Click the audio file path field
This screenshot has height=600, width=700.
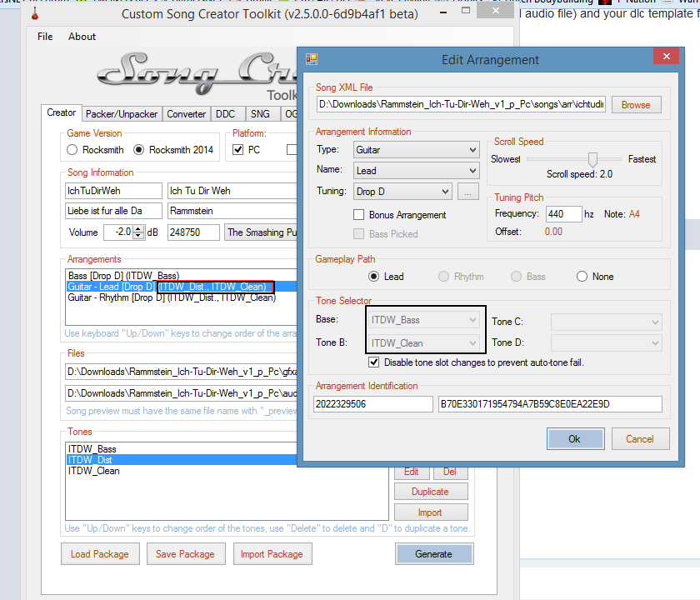click(x=181, y=392)
